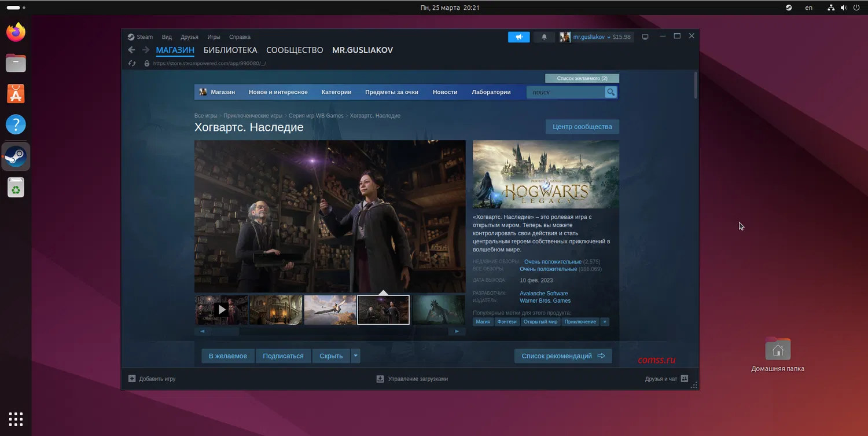
Task: Open Предметы за очки in the store nav
Action: tap(392, 92)
